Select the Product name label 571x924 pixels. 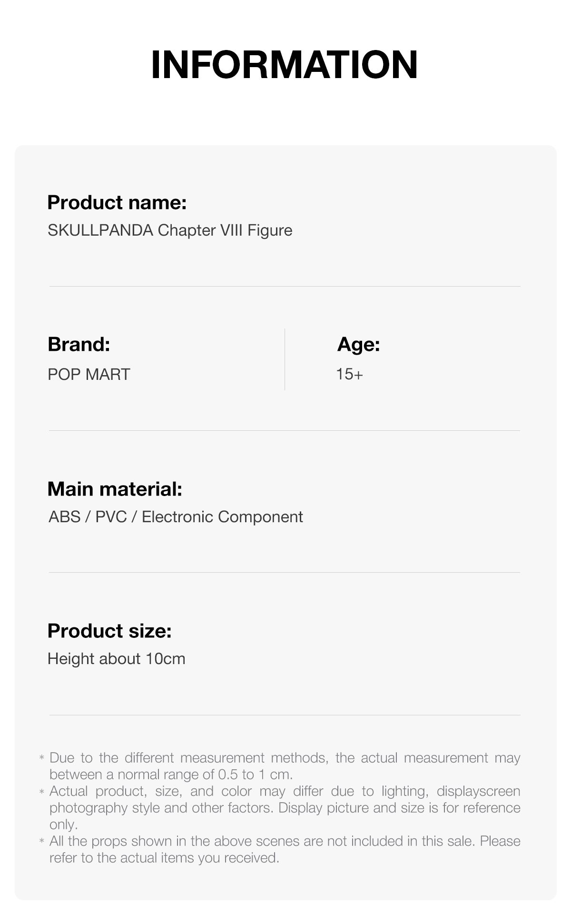pos(117,202)
